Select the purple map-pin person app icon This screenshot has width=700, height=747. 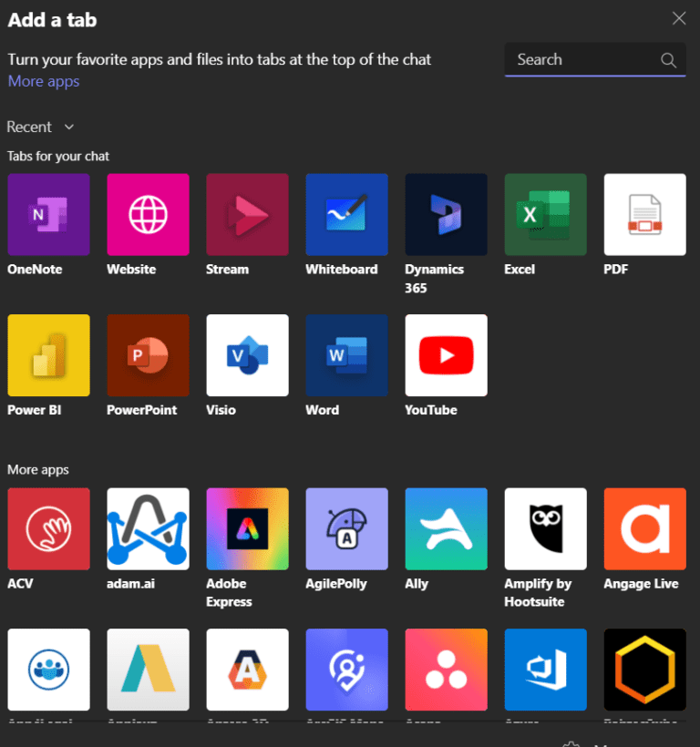point(347,670)
